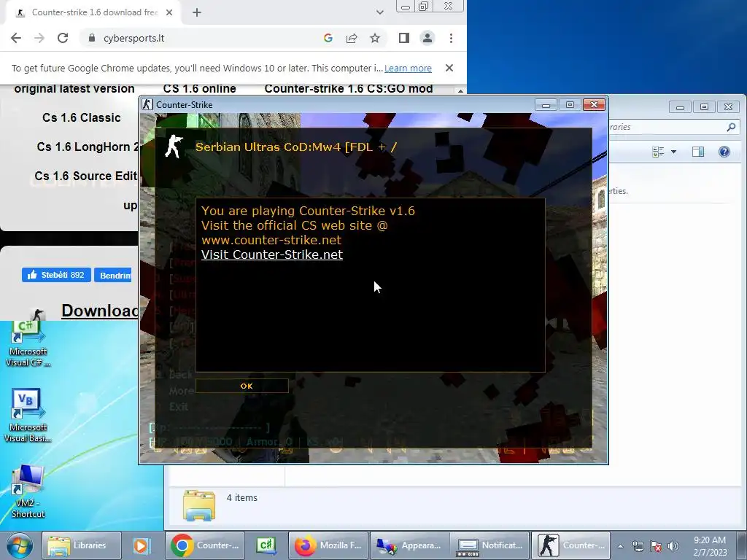Toggle Chrome side panel icon
The height and width of the screenshot is (560, 747).
pyautogui.click(x=404, y=38)
